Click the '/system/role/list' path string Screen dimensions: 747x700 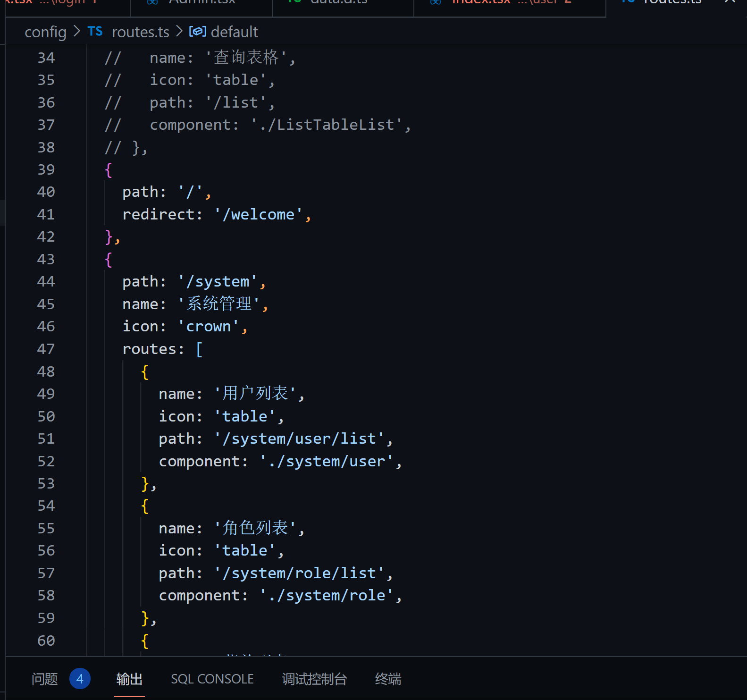point(299,573)
